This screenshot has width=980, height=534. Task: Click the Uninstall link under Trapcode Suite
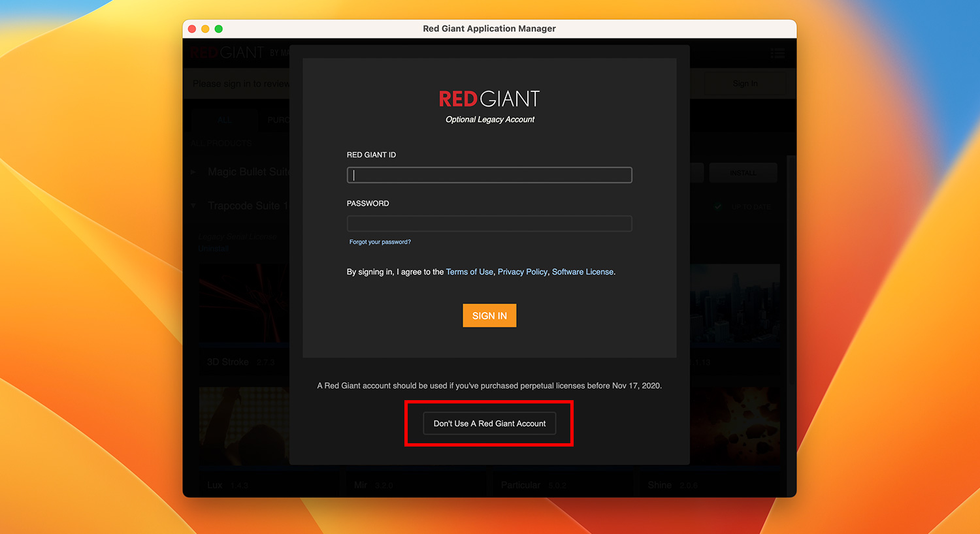tap(213, 248)
